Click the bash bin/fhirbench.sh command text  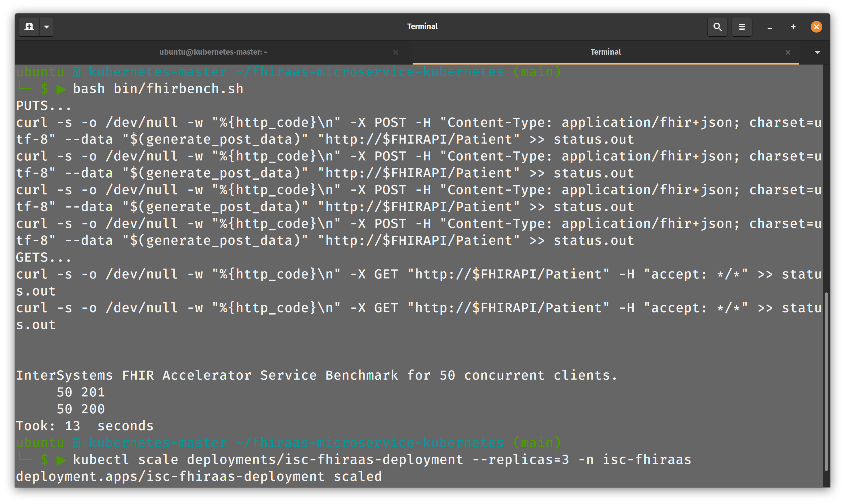[158, 89]
